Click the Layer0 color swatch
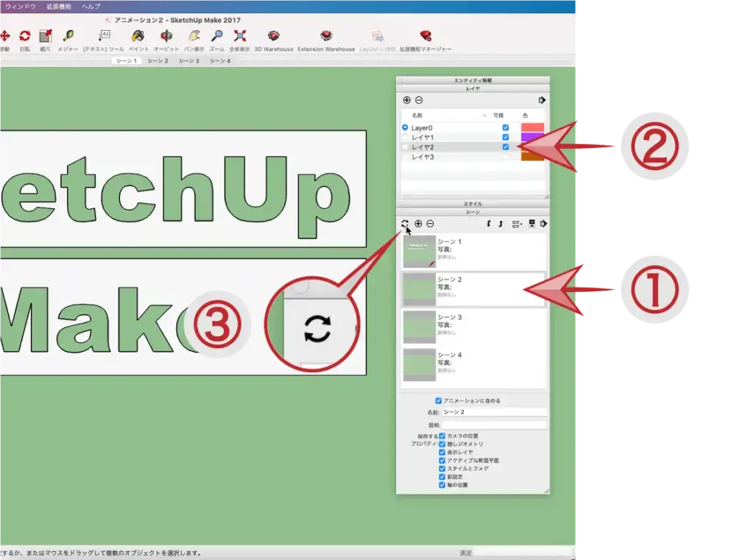 pos(532,128)
